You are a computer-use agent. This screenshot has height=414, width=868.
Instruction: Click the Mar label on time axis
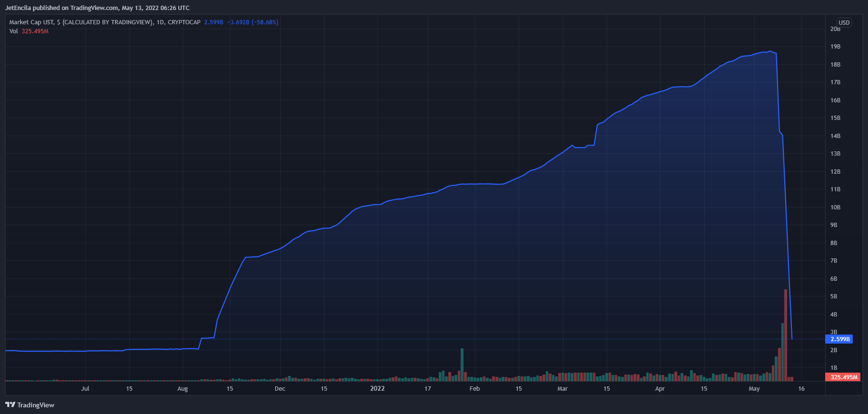tap(562, 389)
